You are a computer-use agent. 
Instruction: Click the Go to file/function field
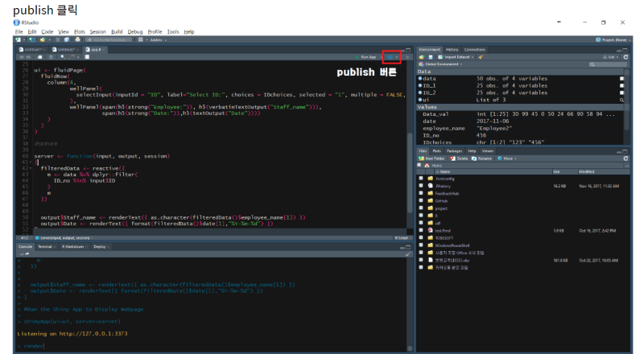point(109,39)
